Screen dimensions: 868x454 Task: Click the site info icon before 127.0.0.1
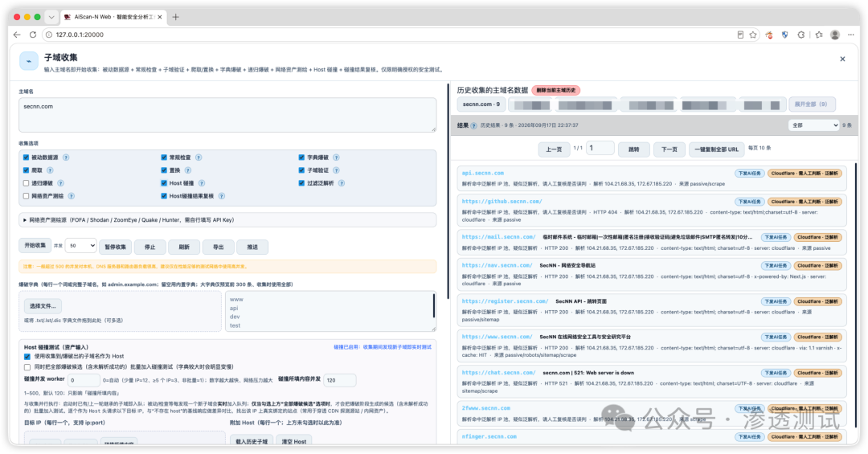(x=49, y=35)
